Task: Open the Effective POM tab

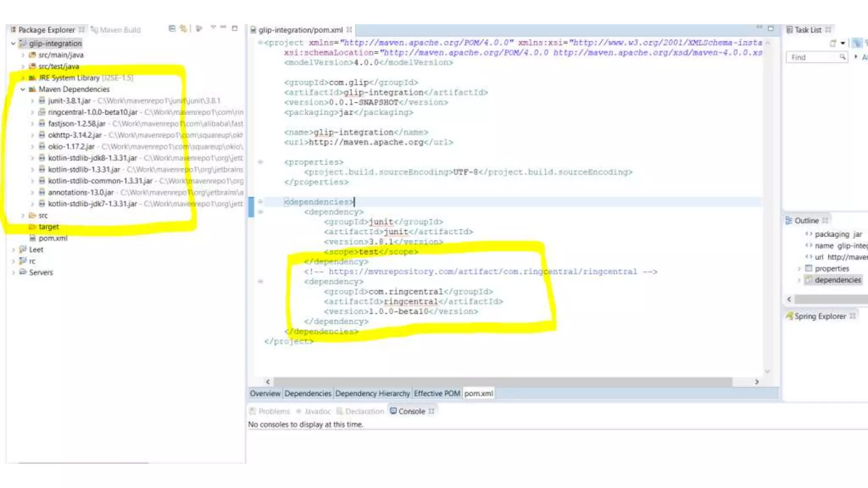Action: point(437,394)
